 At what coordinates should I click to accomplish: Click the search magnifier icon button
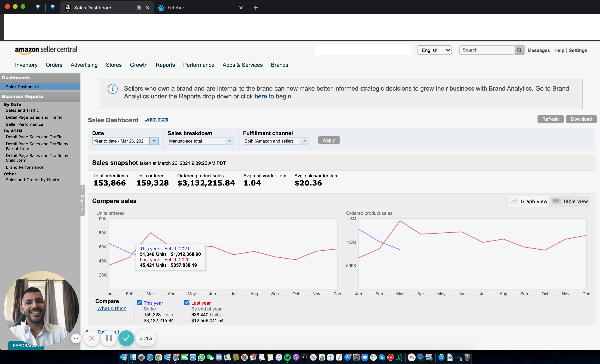(x=519, y=50)
